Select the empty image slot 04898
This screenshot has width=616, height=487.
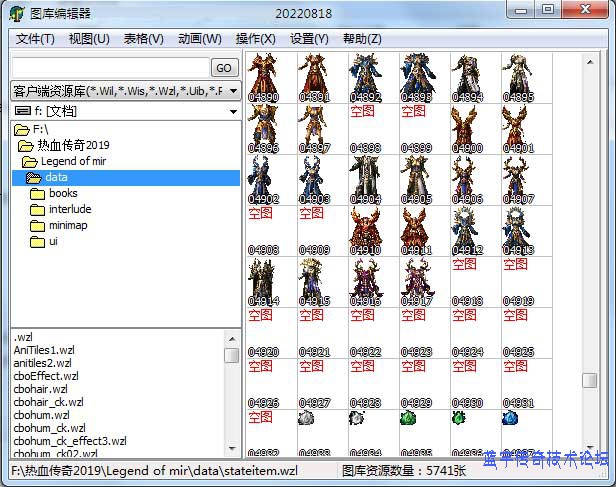pyautogui.click(x=364, y=127)
